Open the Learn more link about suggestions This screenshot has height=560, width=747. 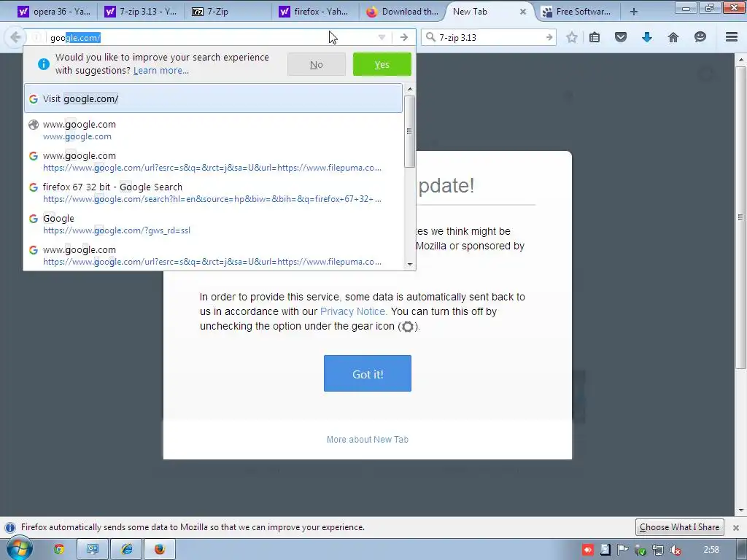[x=161, y=71]
